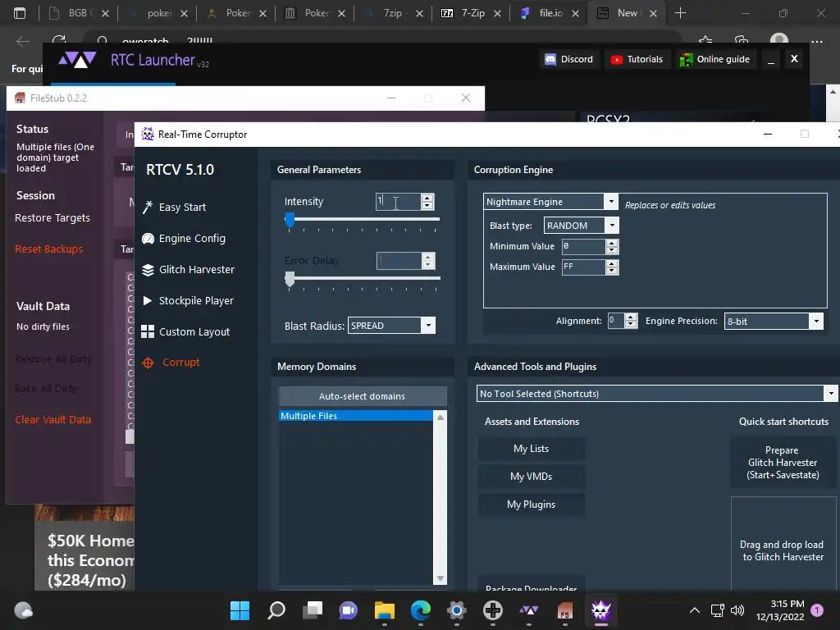
Task: Open Easy Start wand icon
Action: (148, 208)
